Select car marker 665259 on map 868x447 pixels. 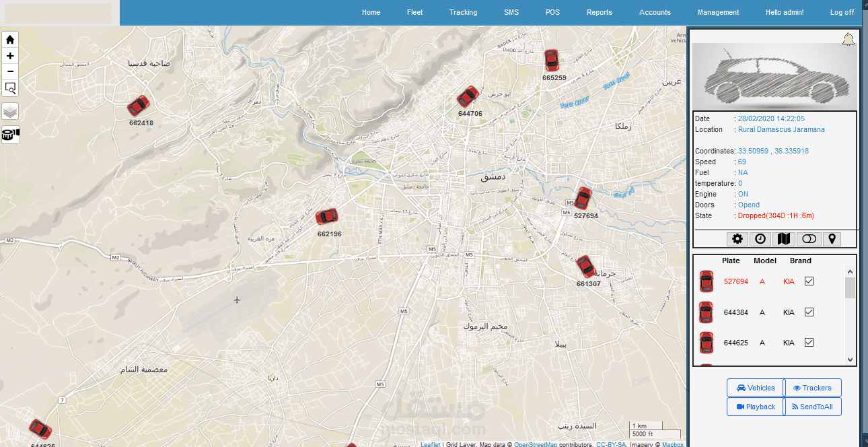552,60
